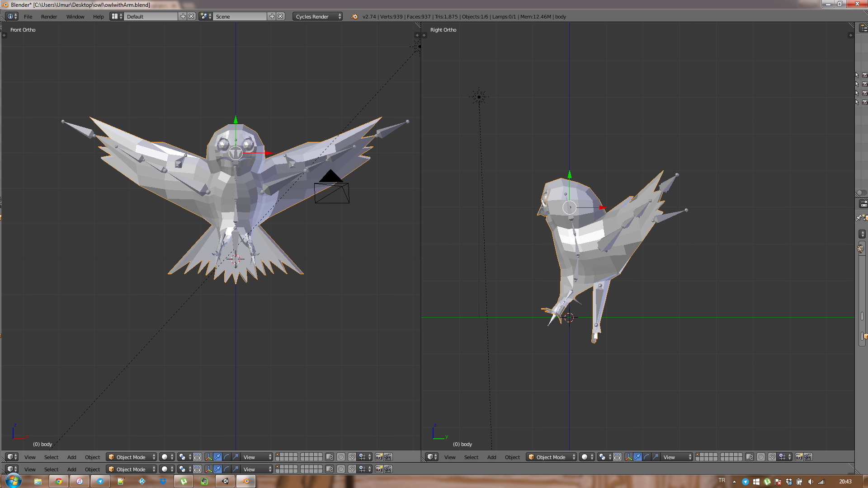Select scale manipulator in Right Ortho header
868x488 pixels.
pyautogui.click(x=656, y=457)
